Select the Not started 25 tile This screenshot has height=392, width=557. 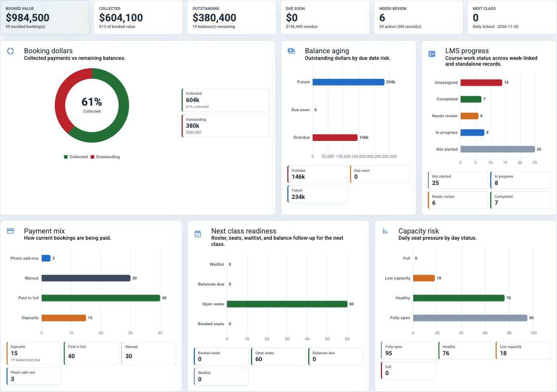pyautogui.click(x=458, y=180)
